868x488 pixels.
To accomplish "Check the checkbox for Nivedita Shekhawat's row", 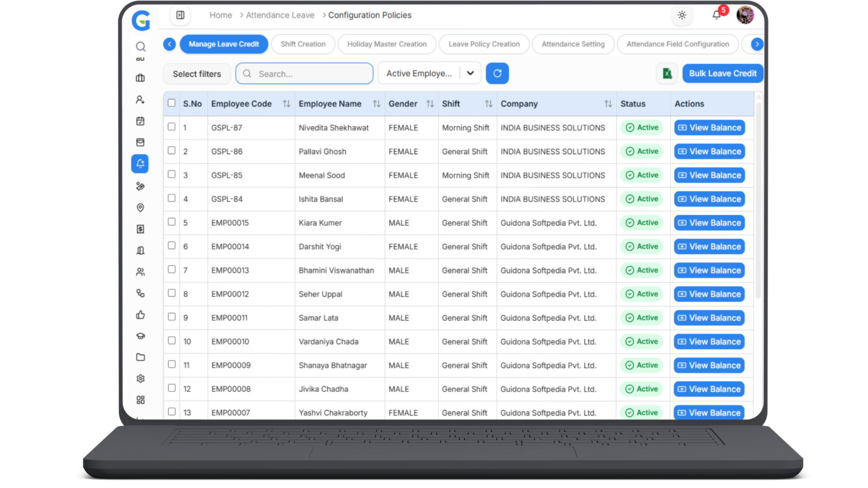I will pos(171,127).
